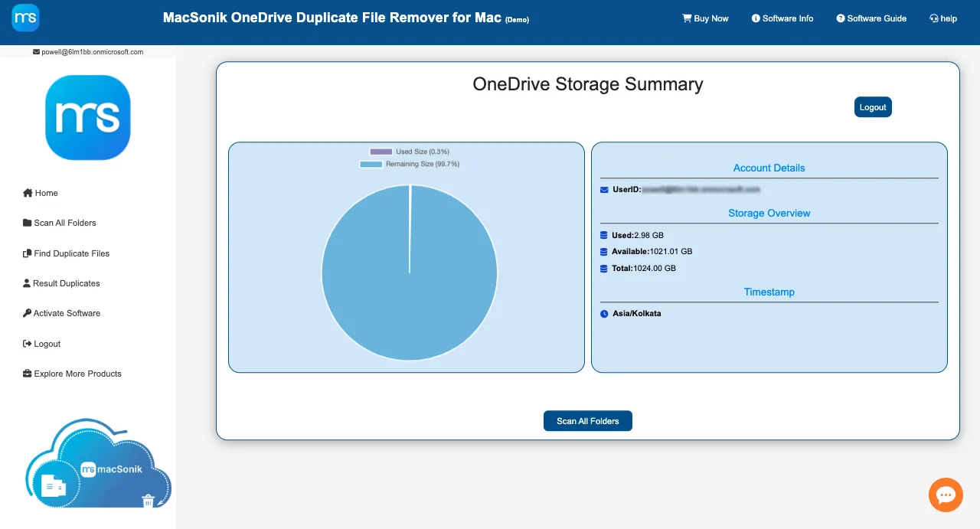The width and height of the screenshot is (980, 529).
Task: Click the Logout option in the sidebar
Action: 41,343
